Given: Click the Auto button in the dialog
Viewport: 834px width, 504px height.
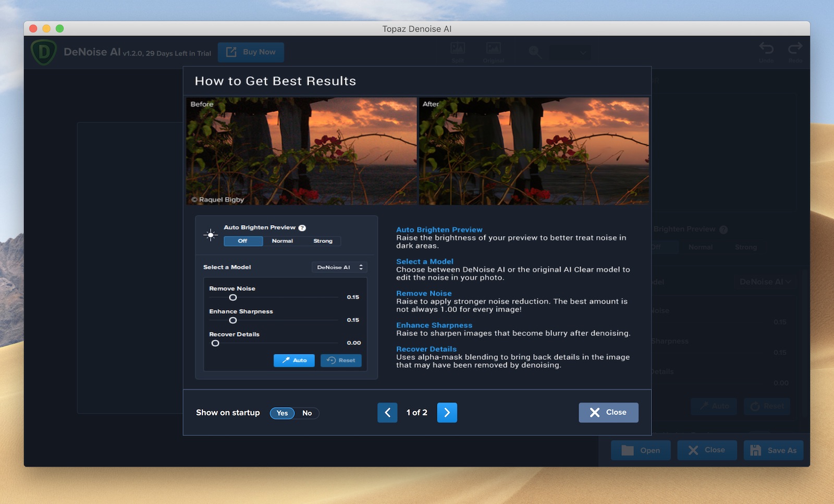Looking at the screenshot, I should click(x=294, y=360).
